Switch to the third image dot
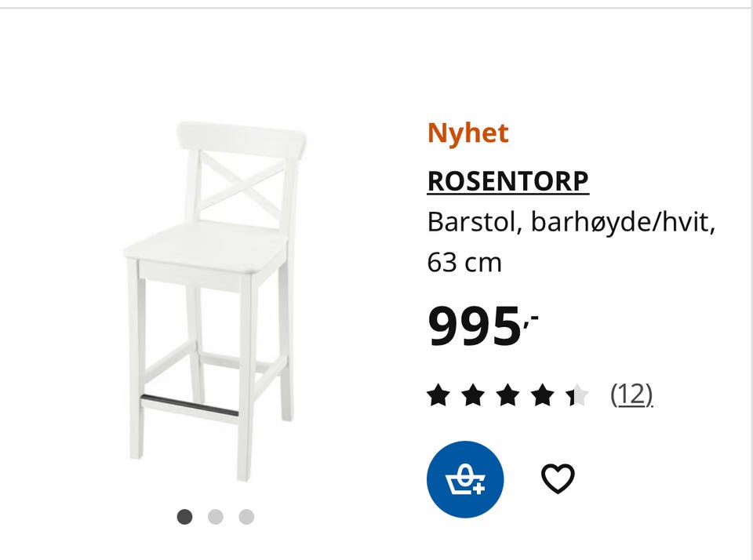The image size is (753, 560). (x=246, y=517)
